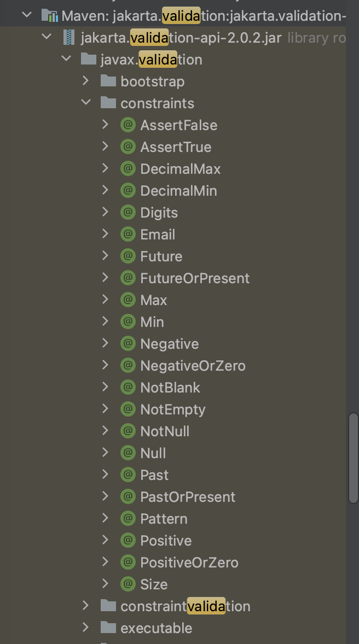Click the Maven library icon
This screenshot has height=644, width=359.
49,16
